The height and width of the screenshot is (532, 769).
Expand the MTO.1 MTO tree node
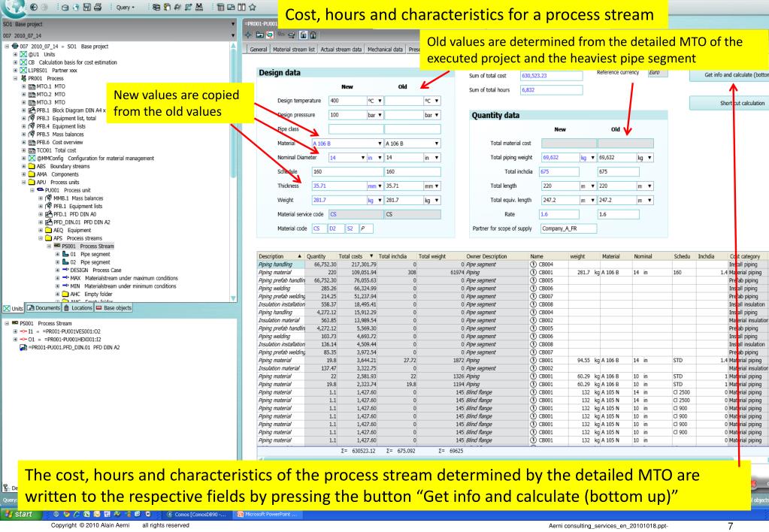pyautogui.click(x=23, y=86)
